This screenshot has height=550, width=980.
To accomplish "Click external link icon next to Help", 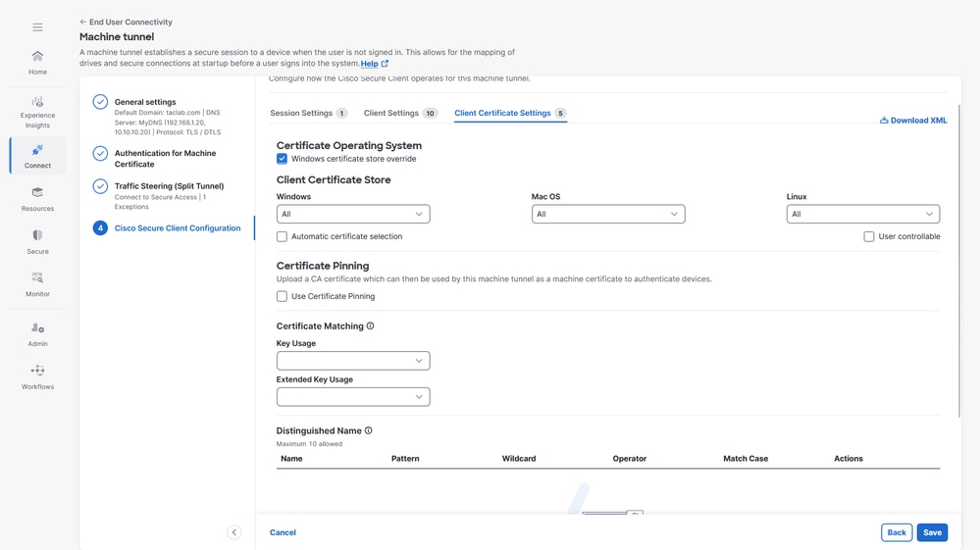I will coord(385,63).
